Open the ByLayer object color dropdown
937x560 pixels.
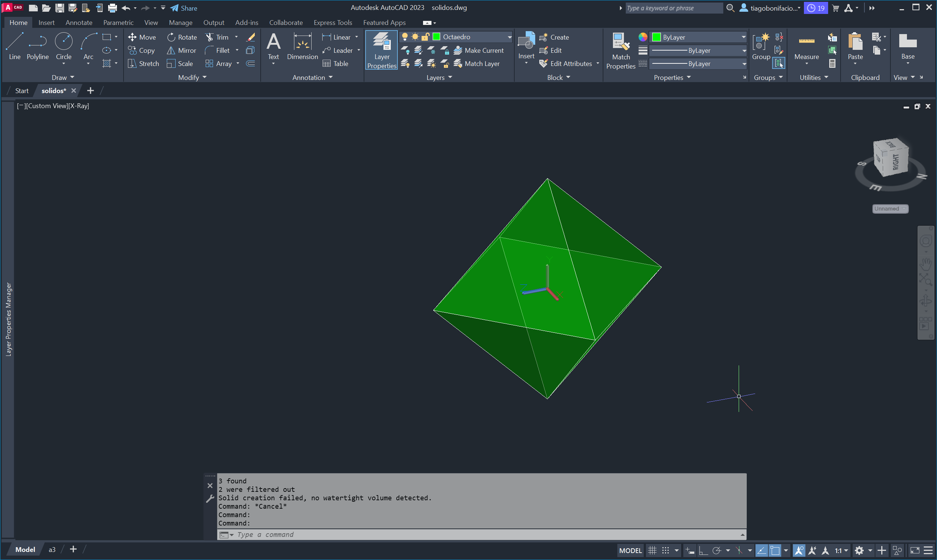click(743, 37)
